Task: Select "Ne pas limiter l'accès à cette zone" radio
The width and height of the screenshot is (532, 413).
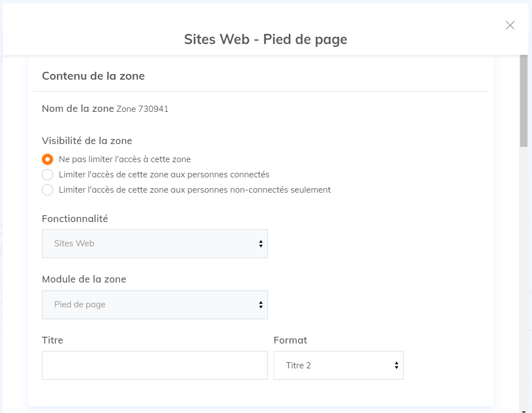Action: (48, 159)
